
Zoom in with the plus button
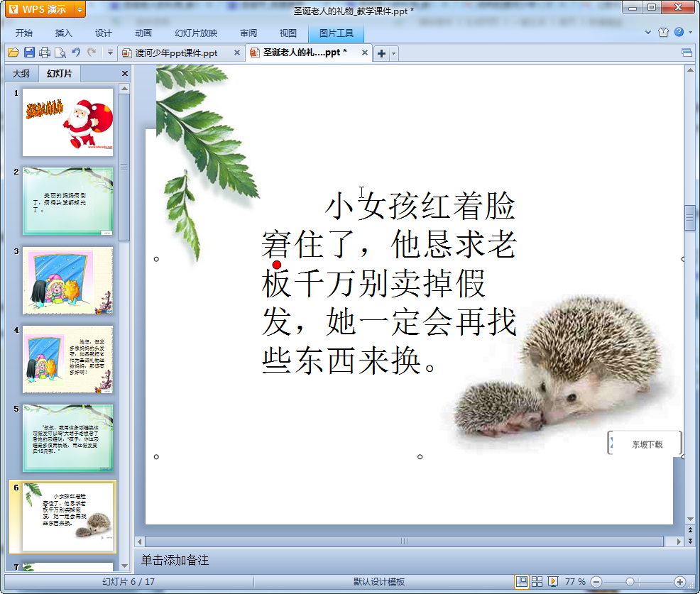click(x=680, y=581)
